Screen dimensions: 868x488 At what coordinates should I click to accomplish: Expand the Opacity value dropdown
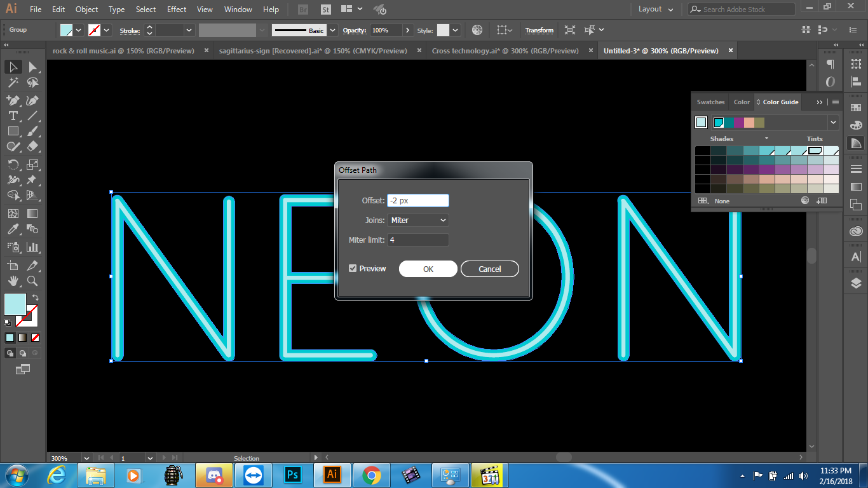point(407,30)
